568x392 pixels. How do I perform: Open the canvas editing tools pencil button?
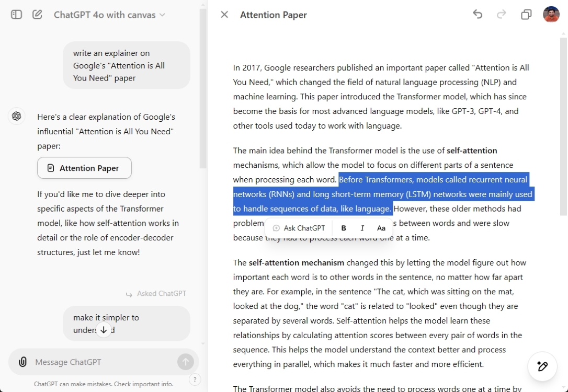pyautogui.click(x=542, y=366)
